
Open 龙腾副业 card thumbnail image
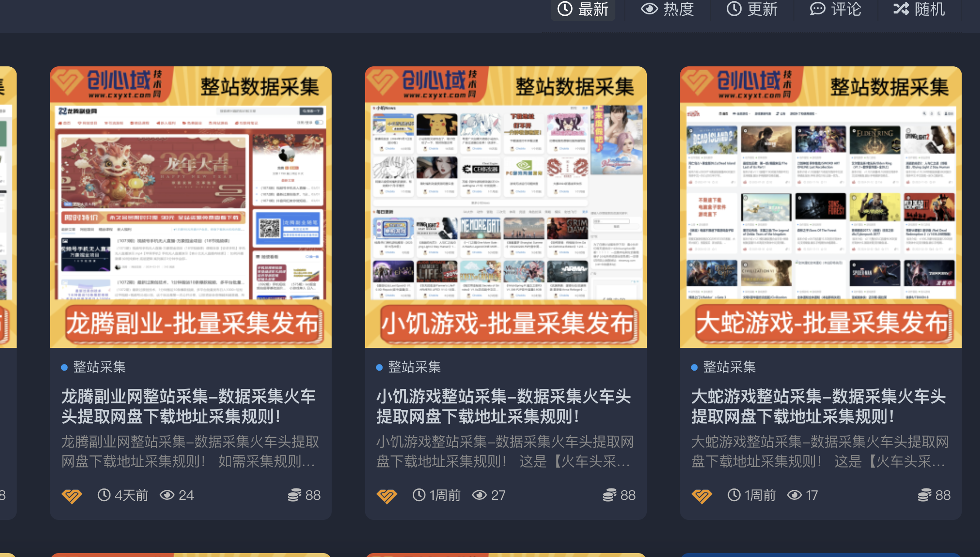191,207
